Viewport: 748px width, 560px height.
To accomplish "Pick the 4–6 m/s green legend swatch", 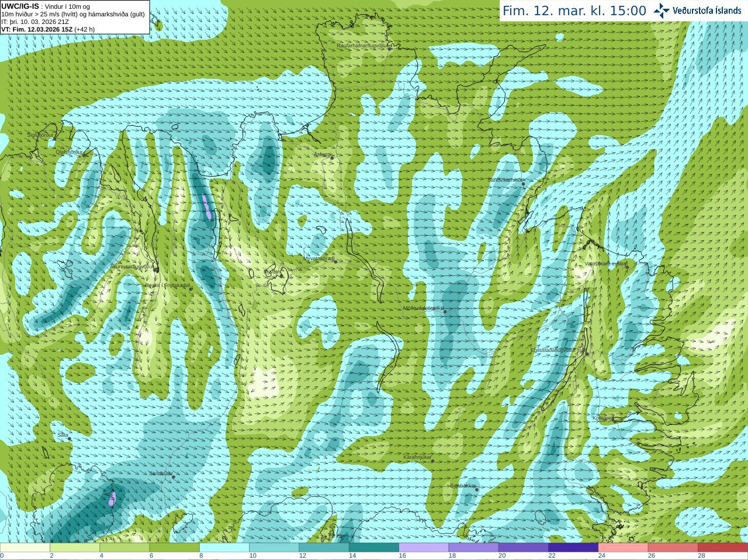I will 124,548.
